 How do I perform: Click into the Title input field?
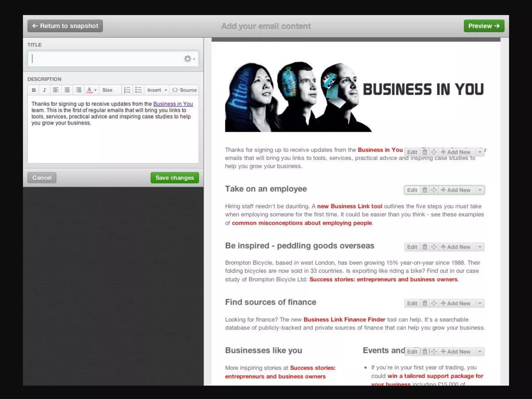104,59
